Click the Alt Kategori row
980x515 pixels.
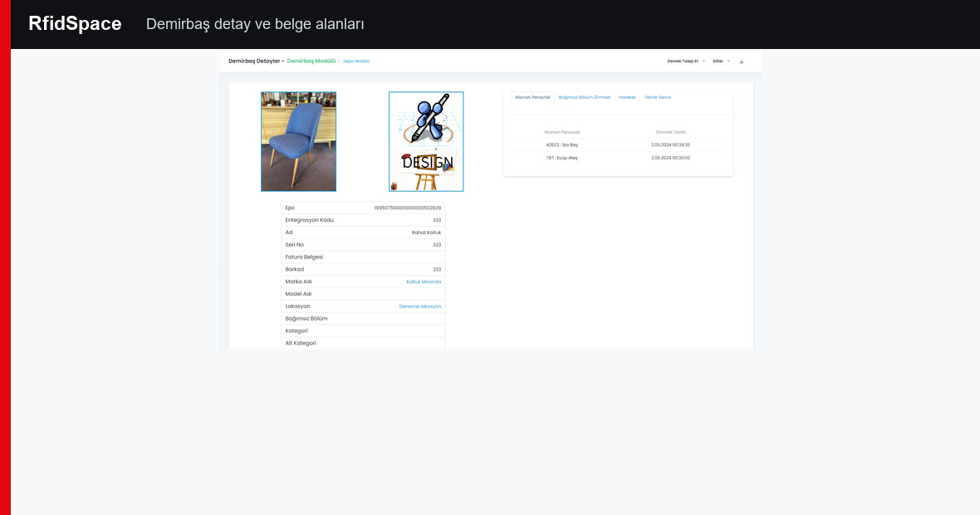pyautogui.click(x=363, y=343)
